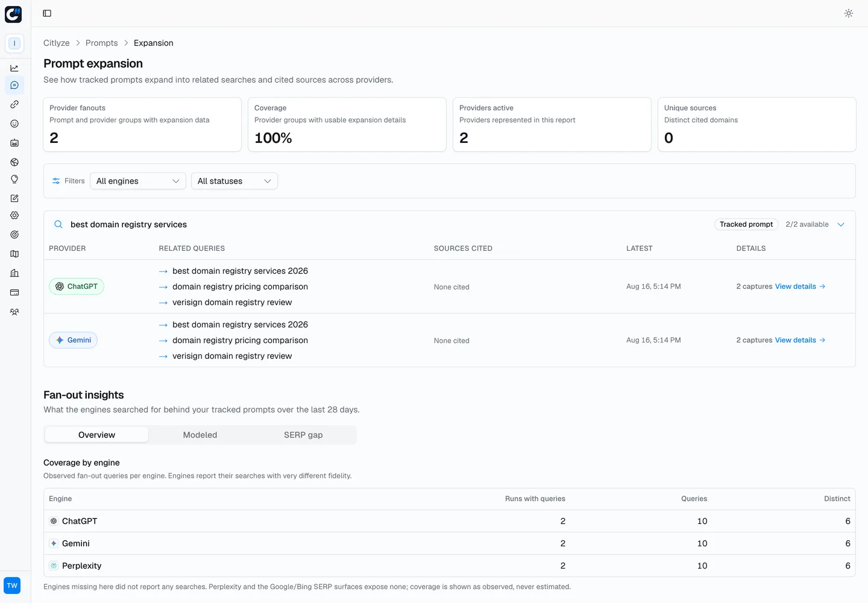Open the lightbulb insights sidebar icon
The height and width of the screenshot is (603, 868).
tap(14, 179)
